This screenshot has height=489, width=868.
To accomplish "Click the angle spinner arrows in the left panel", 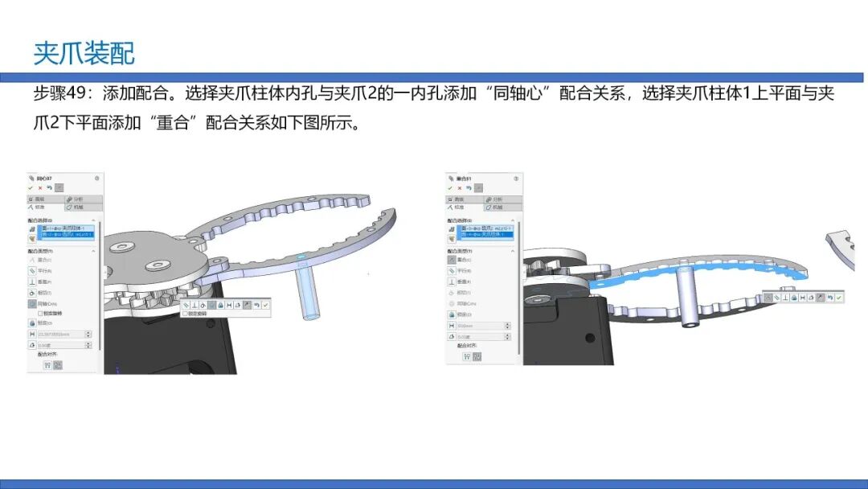I will (88, 345).
